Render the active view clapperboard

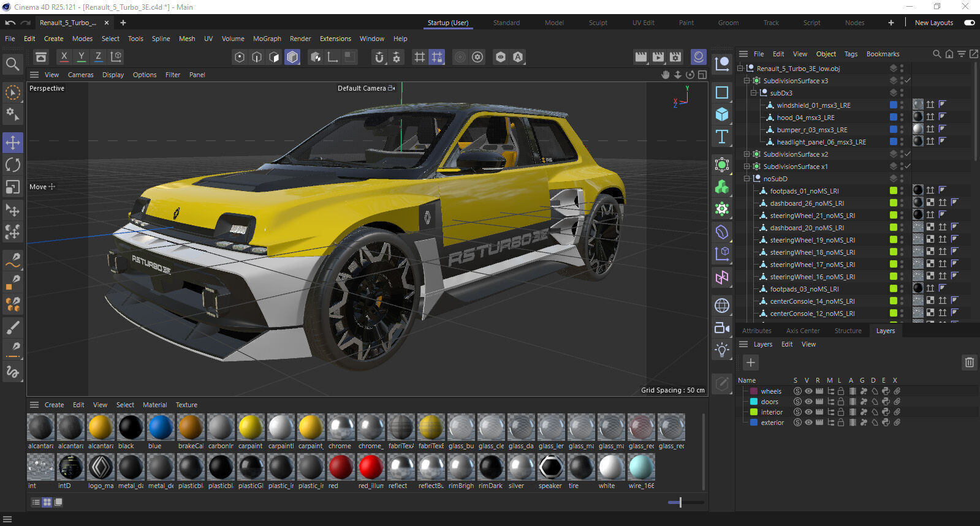[x=641, y=57]
